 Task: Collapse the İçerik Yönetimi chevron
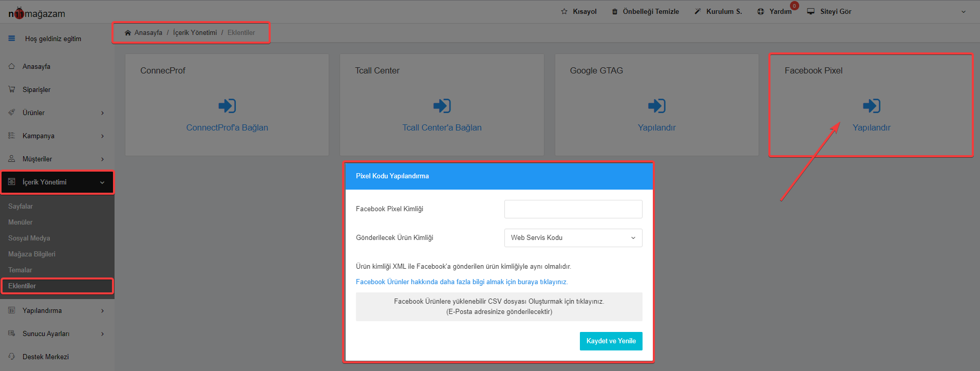point(102,182)
